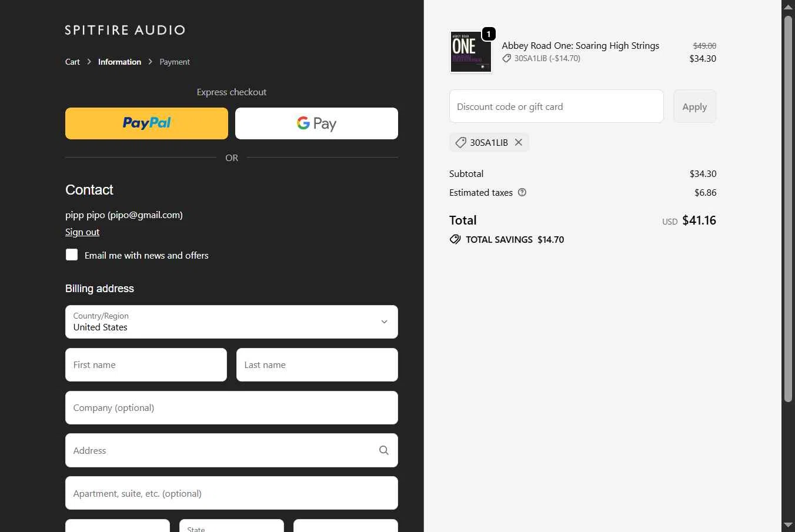Pay with PayPal express checkout
This screenshot has width=795, height=532.
[146, 123]
